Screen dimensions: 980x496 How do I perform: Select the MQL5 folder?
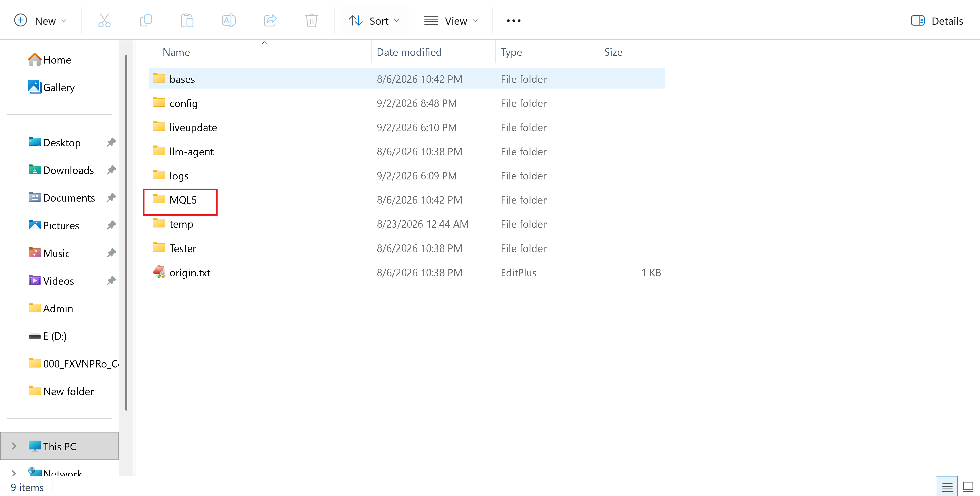coord(407,200)
